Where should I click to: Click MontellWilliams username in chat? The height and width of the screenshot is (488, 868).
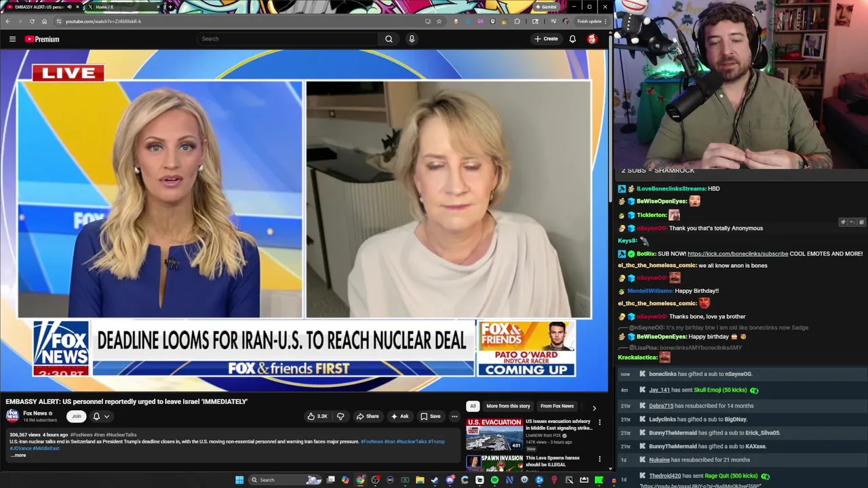tap(650, 291)
